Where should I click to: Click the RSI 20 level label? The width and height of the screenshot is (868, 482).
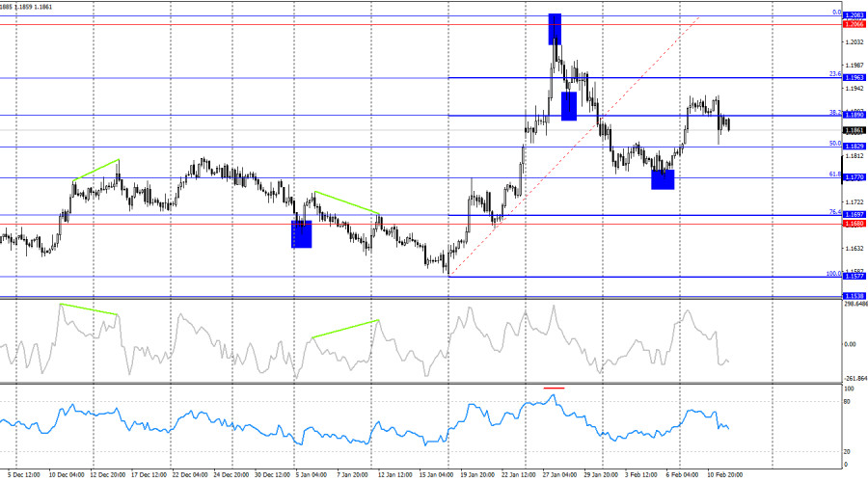pyautogui.click(x=847, y=451)
